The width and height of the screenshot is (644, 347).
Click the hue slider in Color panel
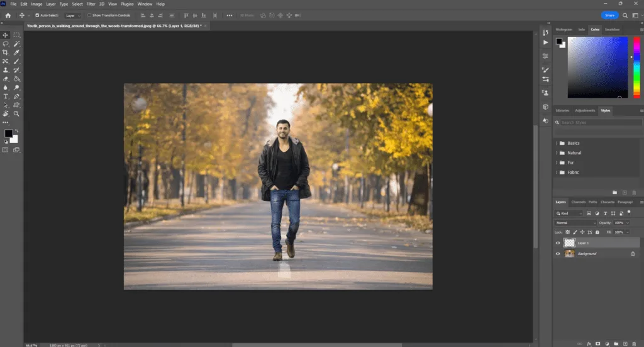coord(636,67)
